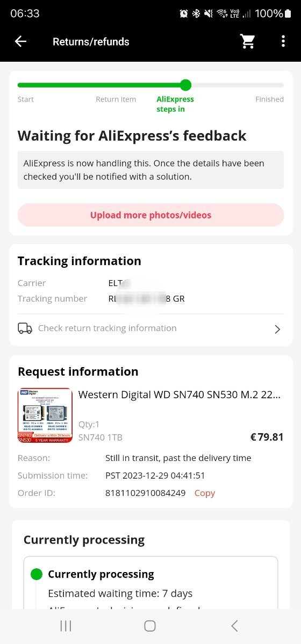Image resolution: width=301 pixels, height=644 pixels.
Task: Tap the Android navigation back chevron
Action: pos(234,626)
